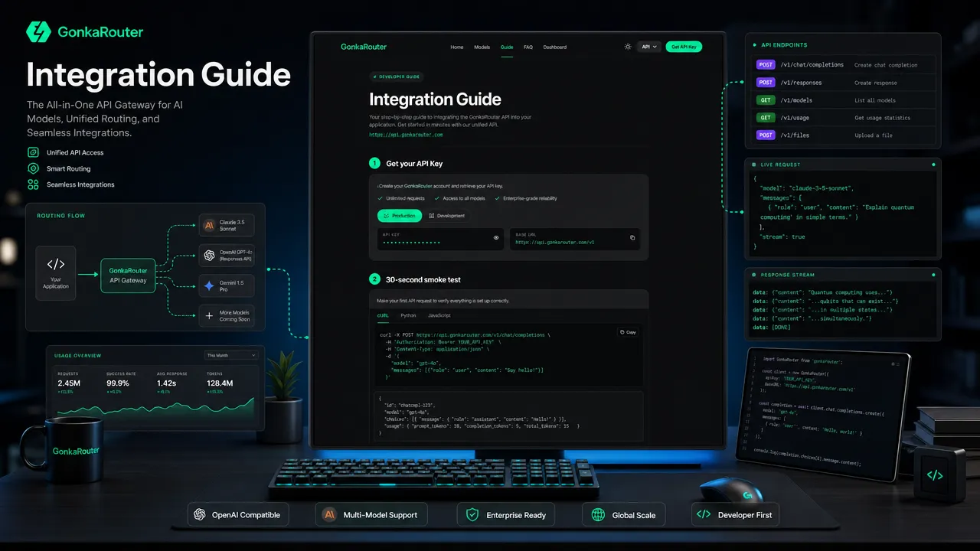Click the Unified API Access icon

33,152
